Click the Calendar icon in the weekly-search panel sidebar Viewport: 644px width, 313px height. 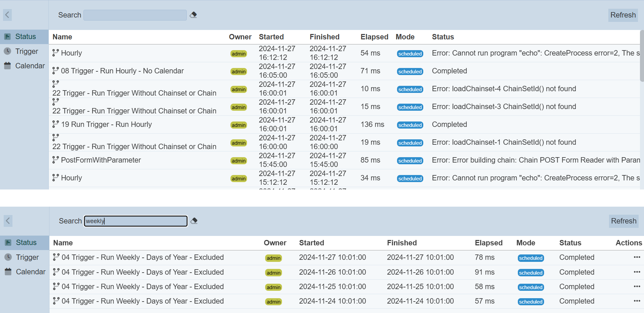pyautogui.click(x=8, y=272)
